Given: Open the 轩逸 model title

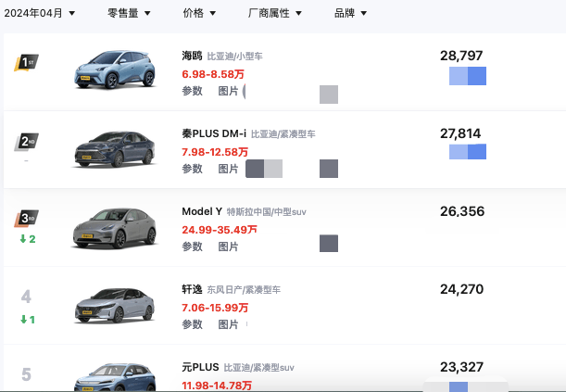Looking at the screenshot, I should [192, 289].
